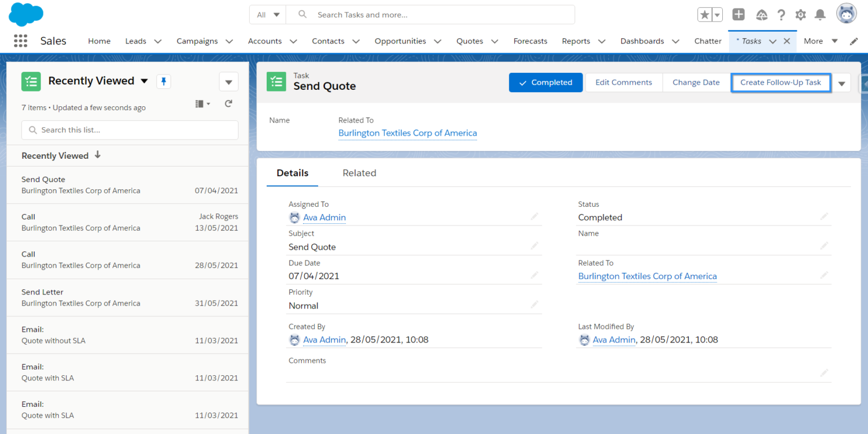868x434 pixels.
Task: Click the Help question mark icon
Action: click(780, 15)
